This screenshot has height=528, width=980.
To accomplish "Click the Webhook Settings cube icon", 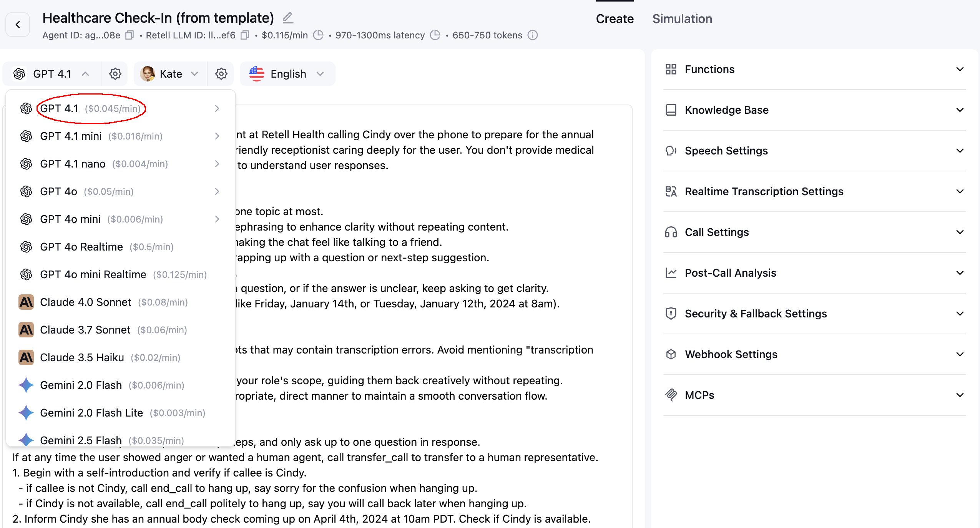I will click(x=671, y=354).
